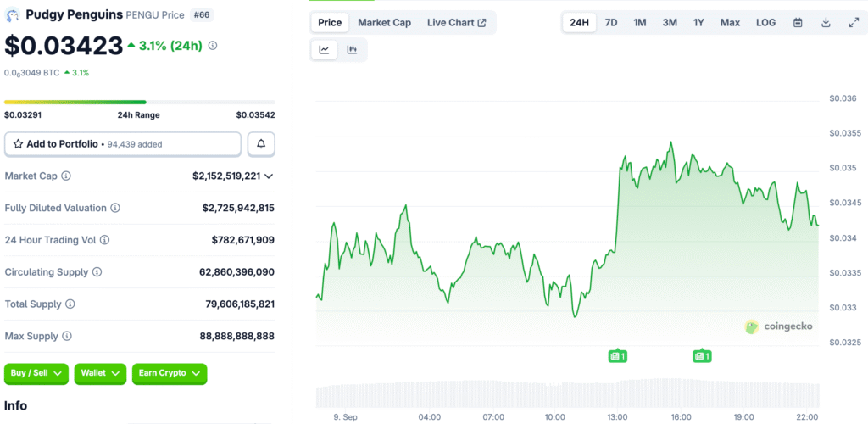This screenshot has width=868, height=424.
Task: Open the price change info icon beside 3.1% (24h)
Action: coord(213,46)
